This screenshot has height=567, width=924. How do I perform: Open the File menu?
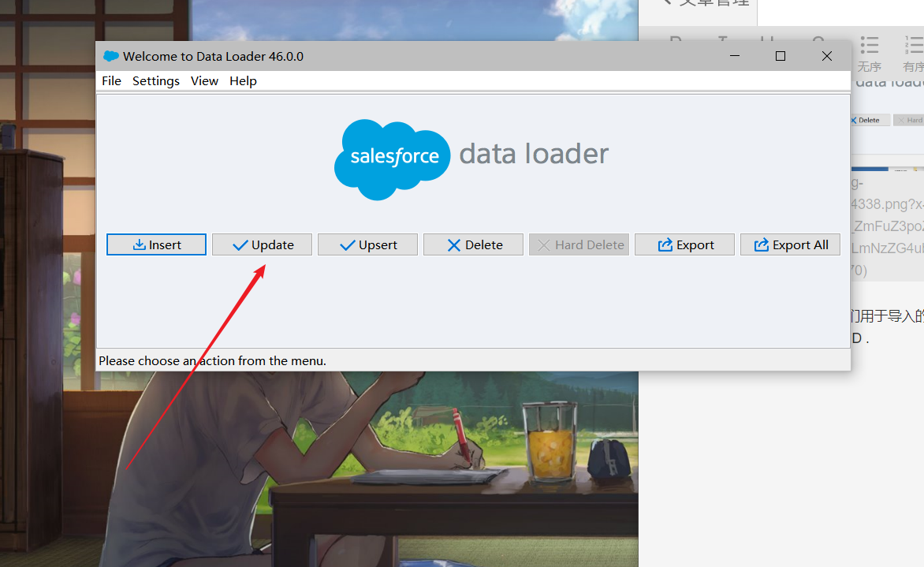[x=111, y=80]
